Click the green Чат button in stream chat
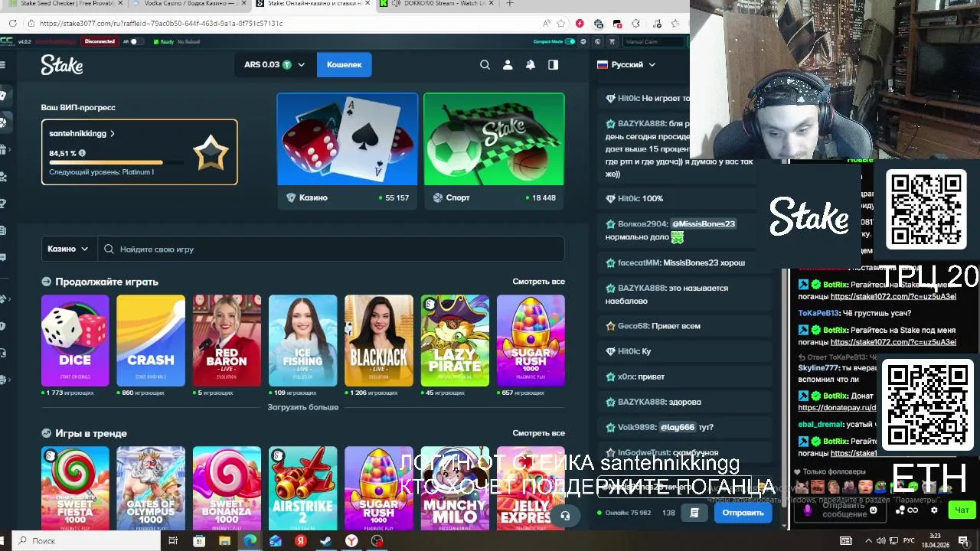 tap(962, 510)
